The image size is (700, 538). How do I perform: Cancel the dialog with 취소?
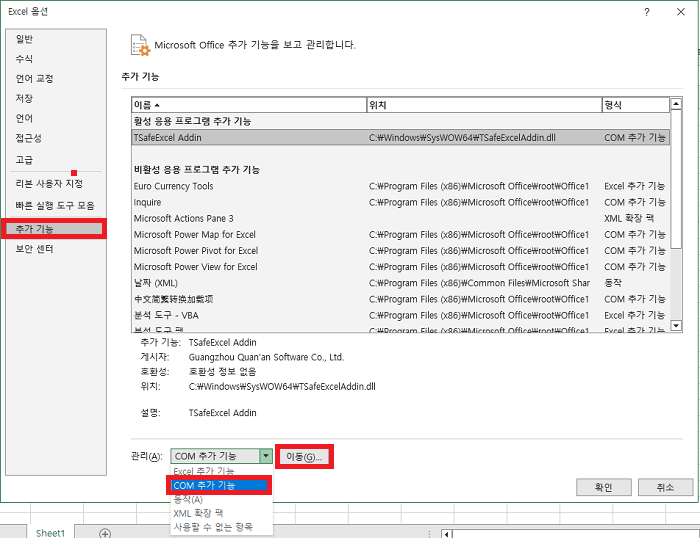coord(665,487)
